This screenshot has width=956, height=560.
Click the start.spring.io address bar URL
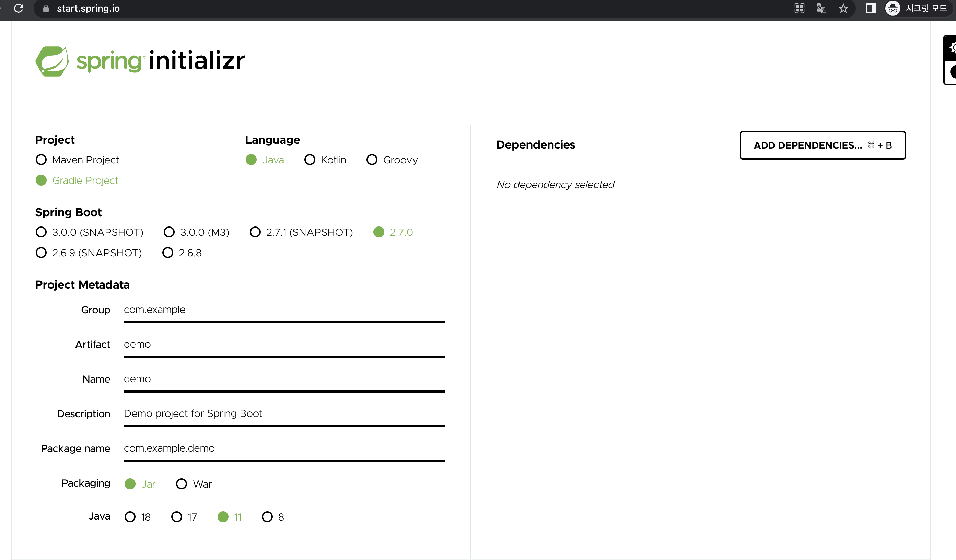coord(88,8)
